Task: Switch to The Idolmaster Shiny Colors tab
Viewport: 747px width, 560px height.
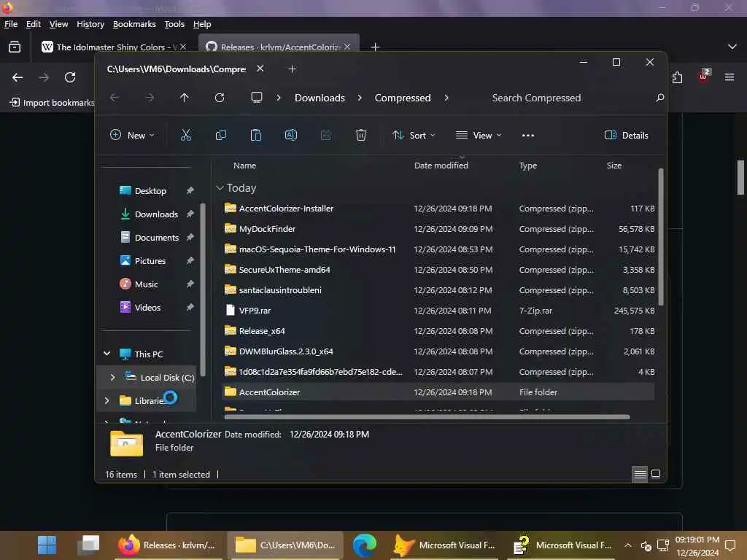Action: pos(113,47)
